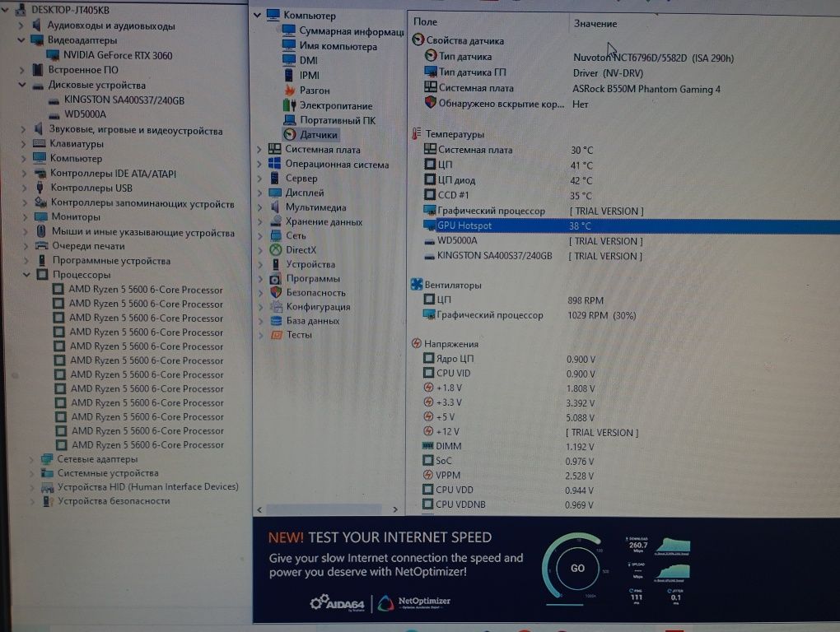This screenshot has height=632, width=840.
Task: Select the Датчики sensor icon
Action: [290, 134]
